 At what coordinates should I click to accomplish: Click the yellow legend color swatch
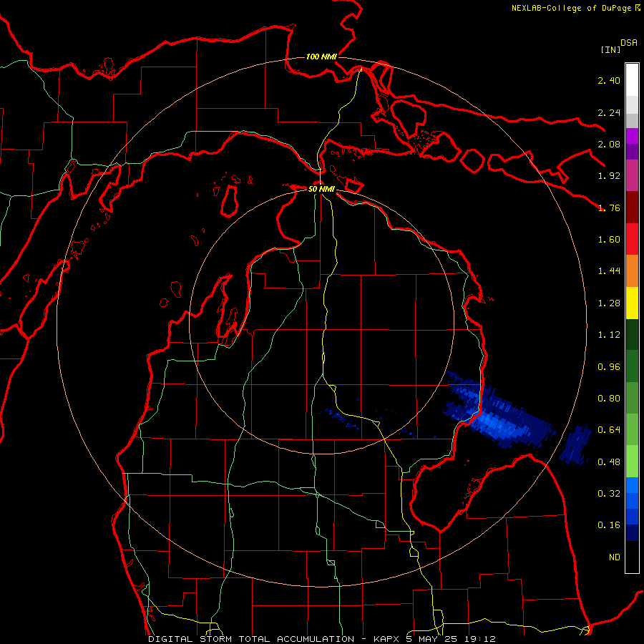pos(632,303)
